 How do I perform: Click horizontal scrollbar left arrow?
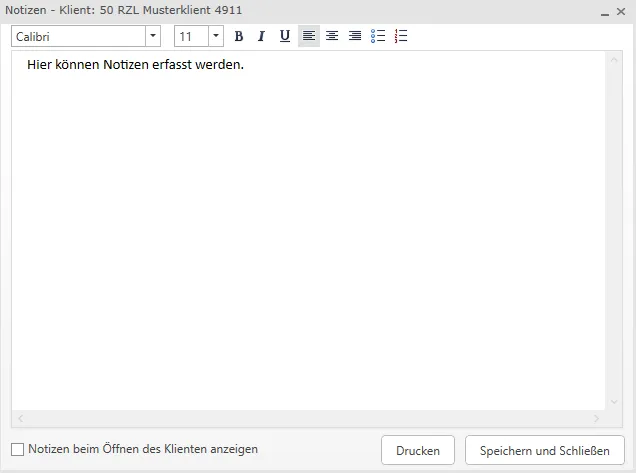pos(20,418)
